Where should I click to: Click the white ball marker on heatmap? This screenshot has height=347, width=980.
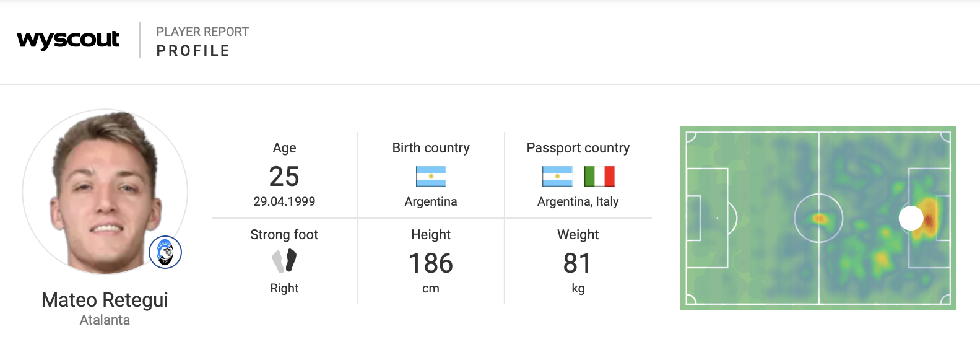click(x=911, y=218)
